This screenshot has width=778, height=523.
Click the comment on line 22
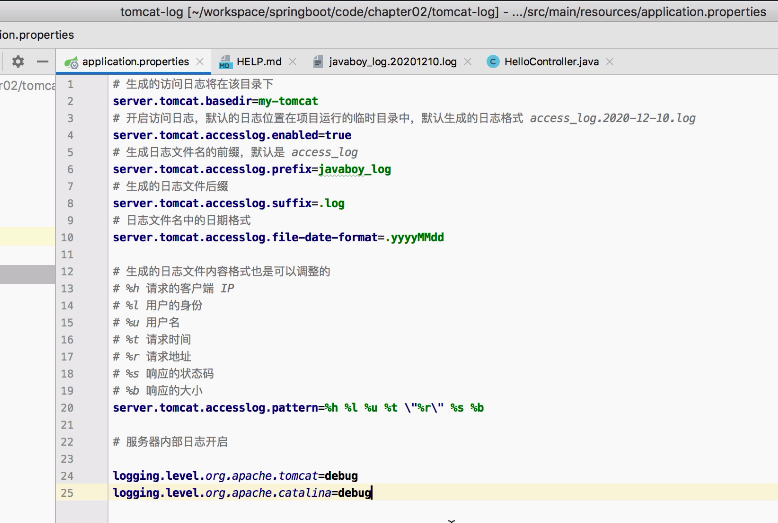(x=170, y=442)
